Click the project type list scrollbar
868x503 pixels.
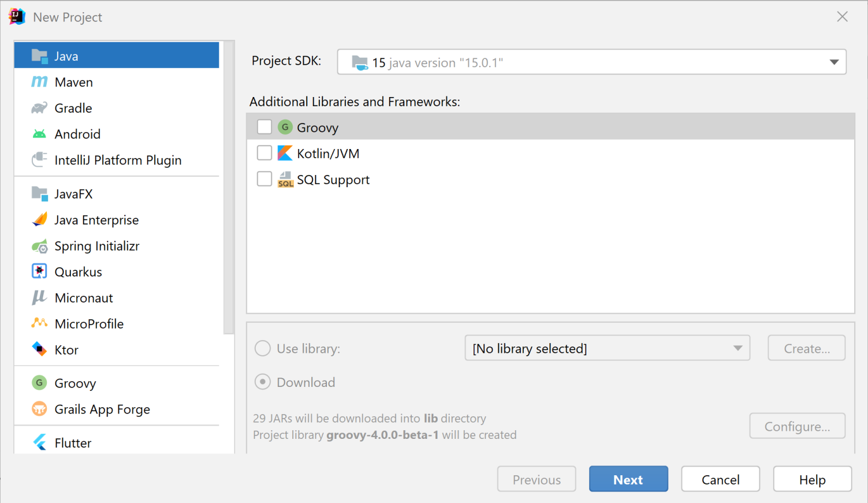229,188
